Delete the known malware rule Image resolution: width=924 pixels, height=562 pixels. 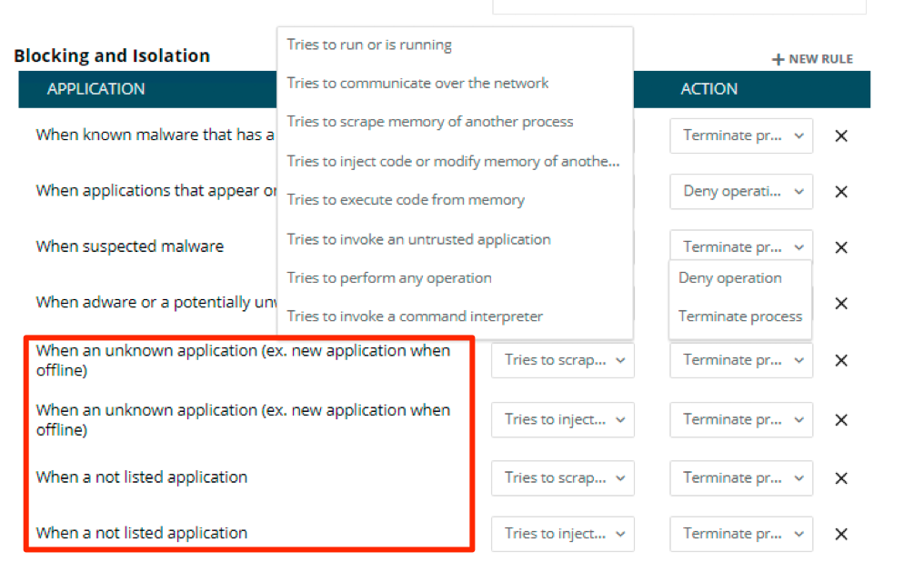click(841, 135)
